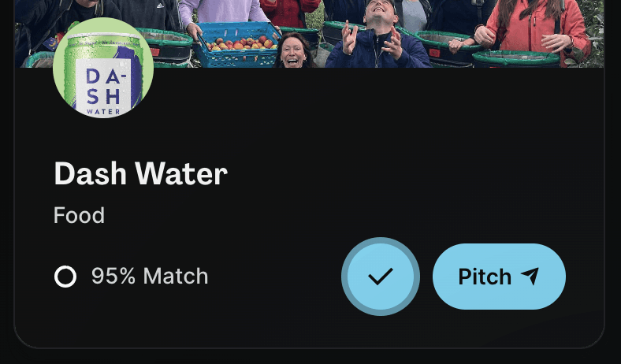Open the Dash Water can logo avatar
The width and height of the screenshot is (621, 364).
pyautogui.click(x=103, y=68)
